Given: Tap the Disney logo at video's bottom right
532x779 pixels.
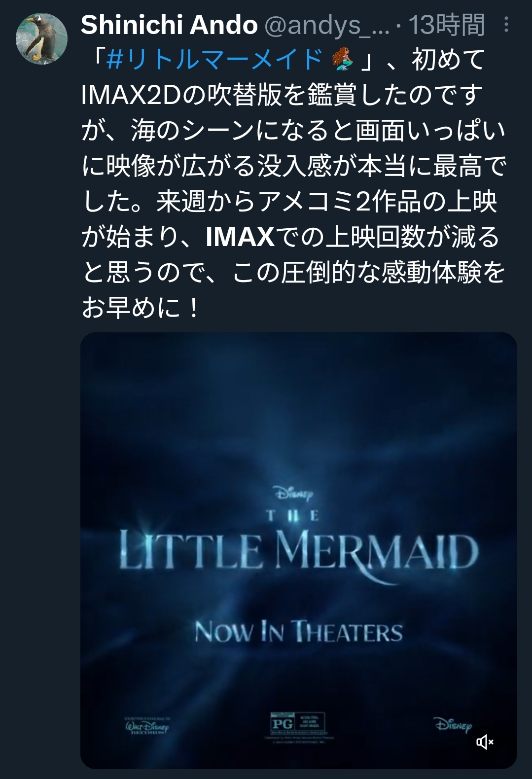Looking at the screenshot, I should pyautogui.click(x=453, y=725).
